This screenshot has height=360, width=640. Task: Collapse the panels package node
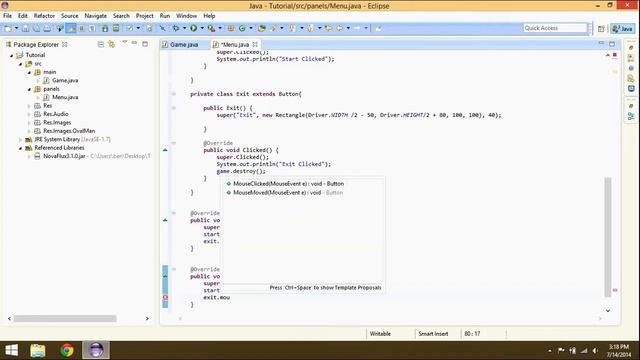coord(29,89)
